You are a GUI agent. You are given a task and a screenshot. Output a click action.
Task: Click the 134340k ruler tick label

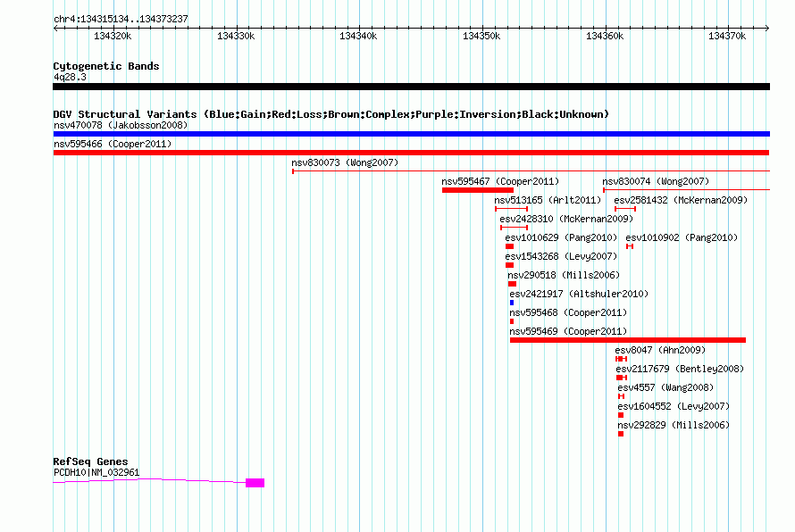click(x=358, y=36)
